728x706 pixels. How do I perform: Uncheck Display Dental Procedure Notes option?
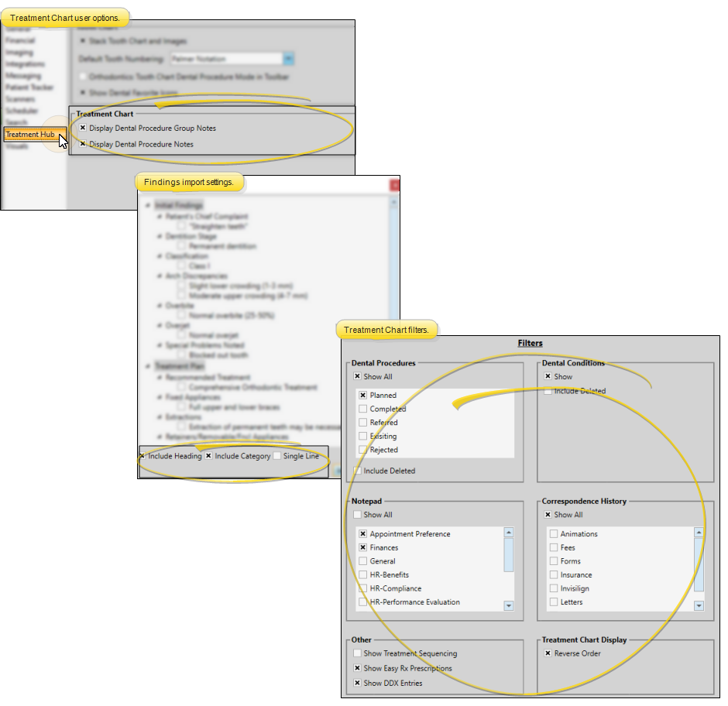(83, 145)
